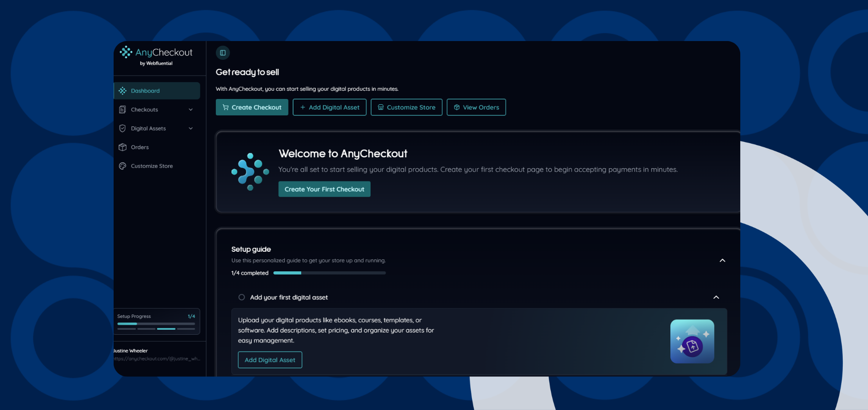Expand the Digital Assets submenu chevron
868x410 pixels.
click(x=191, y=129)
